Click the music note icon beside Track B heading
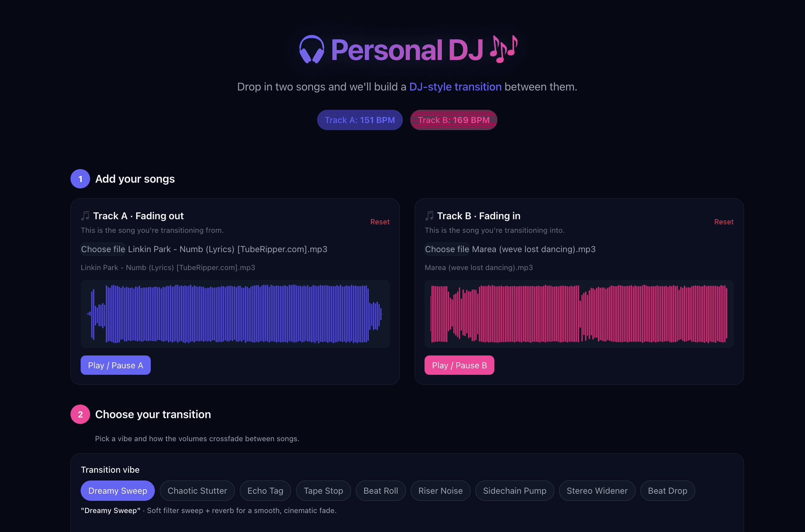Viewport: 805px width, 532px height. 430,216
